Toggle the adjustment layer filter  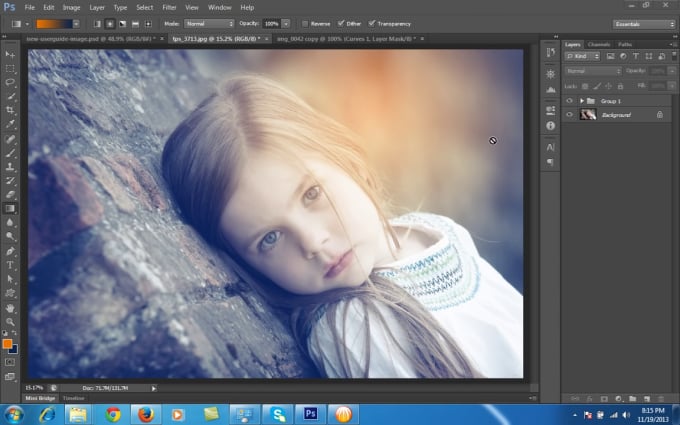coord(623,56)
